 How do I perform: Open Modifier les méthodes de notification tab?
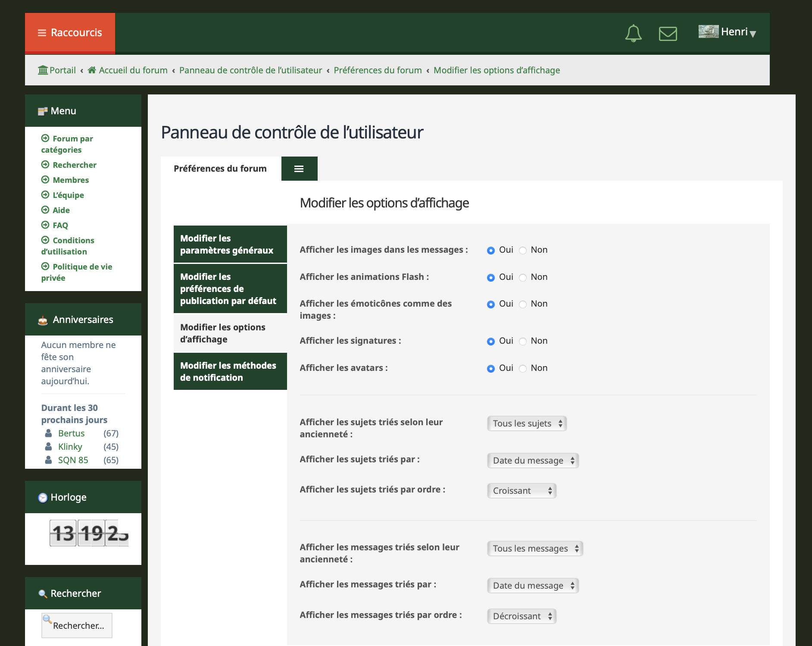tap(230, 371)
